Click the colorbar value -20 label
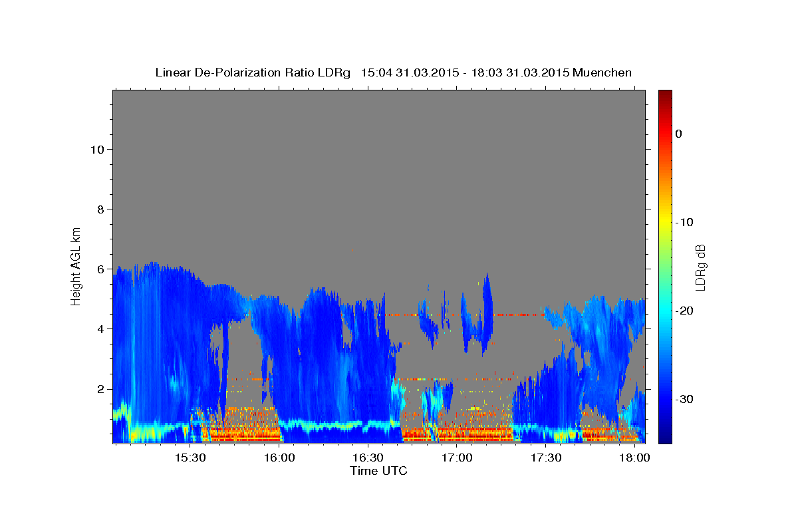This screenshot has height=532, width=798. pos(684,311)
